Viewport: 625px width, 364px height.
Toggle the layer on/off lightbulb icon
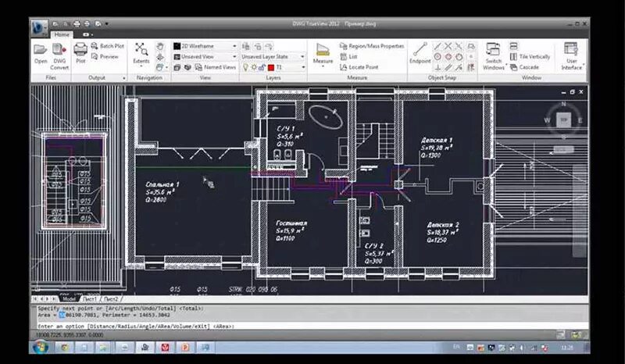[246, 67]
